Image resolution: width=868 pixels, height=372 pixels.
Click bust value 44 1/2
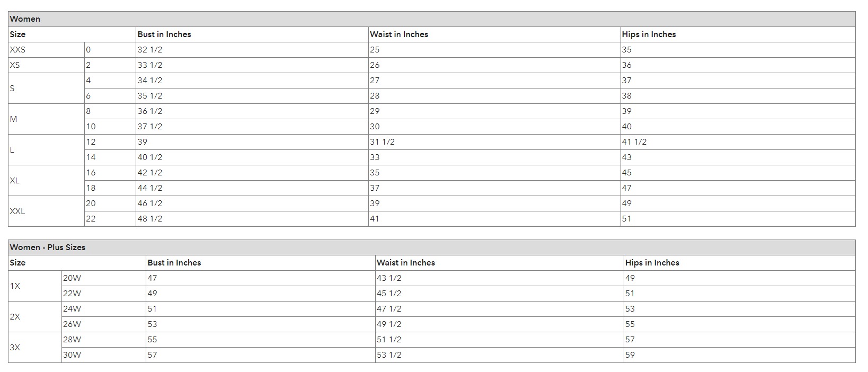click(150, 188)
